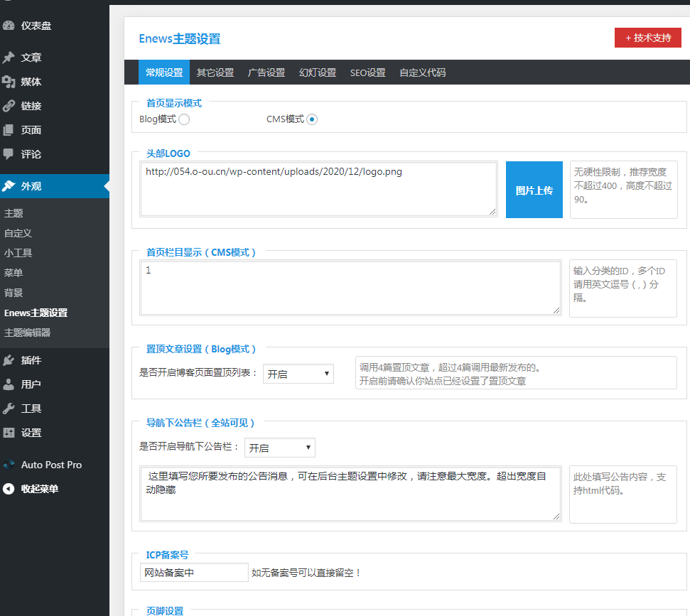Click the plugin icon (插件)
690x616 pixels.
(x=9, y=360)
